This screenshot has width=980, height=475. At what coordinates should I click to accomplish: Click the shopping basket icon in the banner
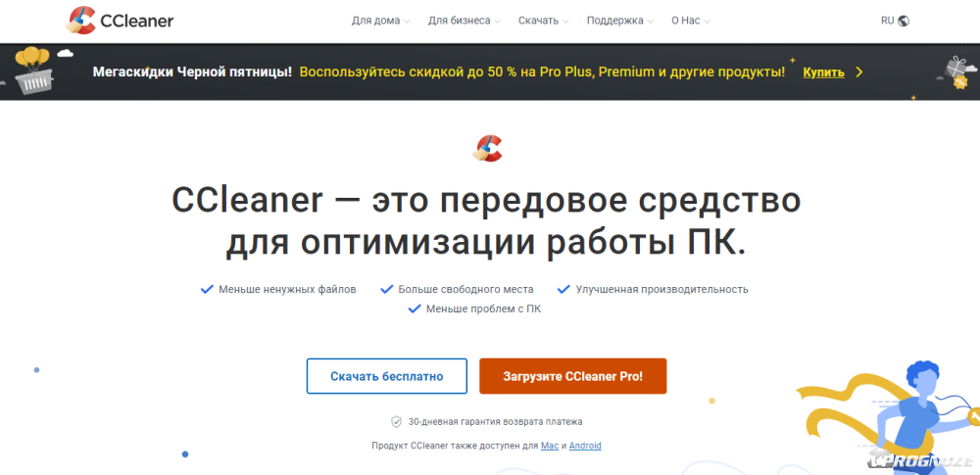33,71
